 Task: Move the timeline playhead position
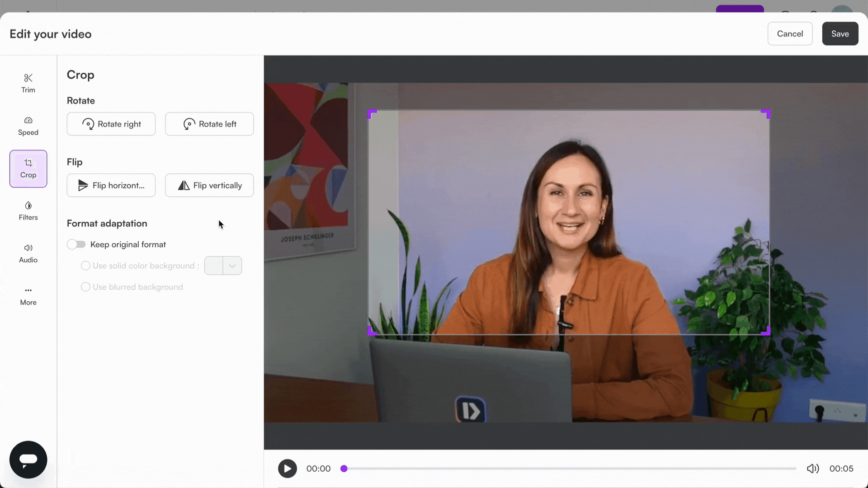point(344,469)
